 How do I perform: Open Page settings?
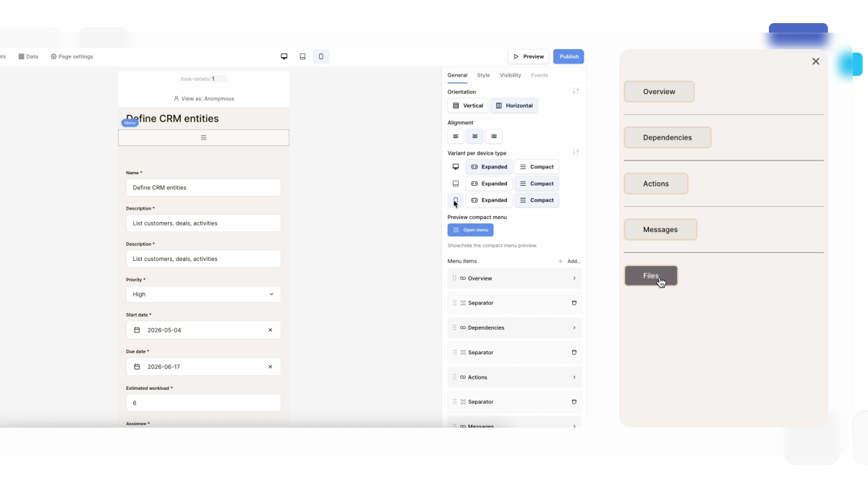[72, 56]
